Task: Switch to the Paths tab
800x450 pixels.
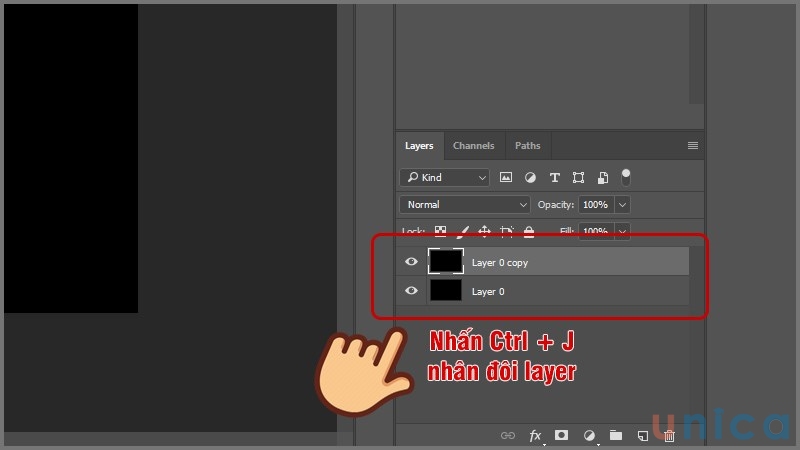Action: (x=527, y=146)
